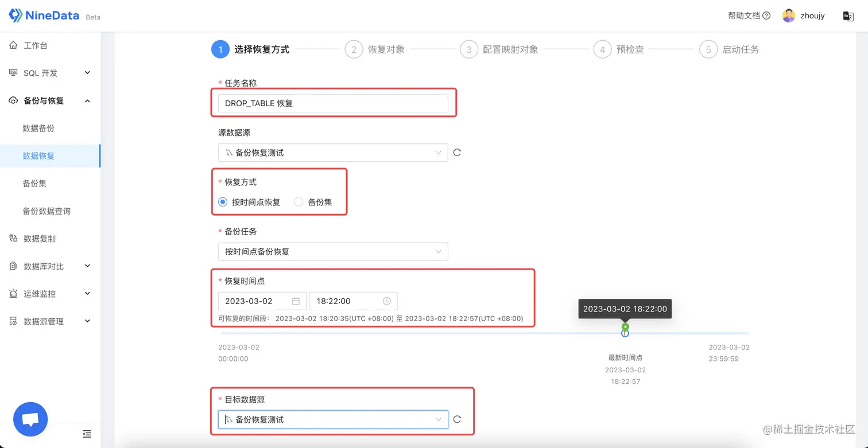Image resolution: width=868 pixels, height=448 pixels.
Task: Select 数据恢复 in the sidebar
Action: [50, 155]
